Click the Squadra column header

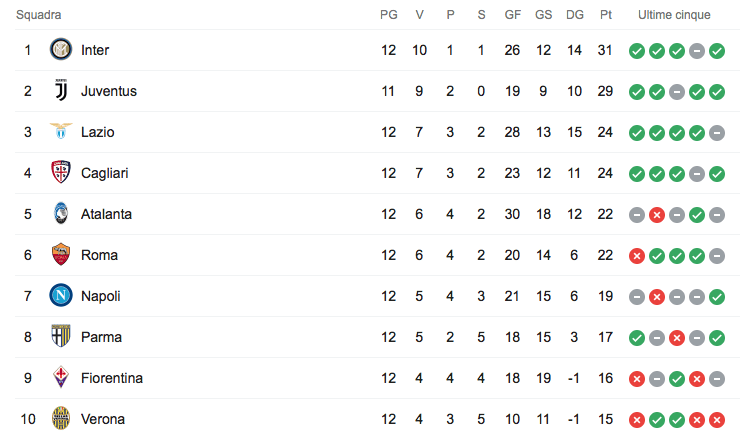pos(38,15)
